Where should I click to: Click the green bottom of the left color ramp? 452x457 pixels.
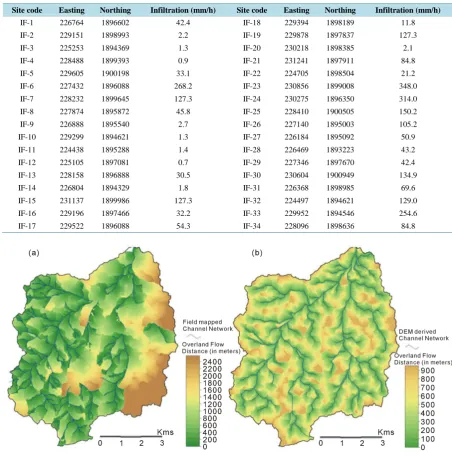click(193, 440)
